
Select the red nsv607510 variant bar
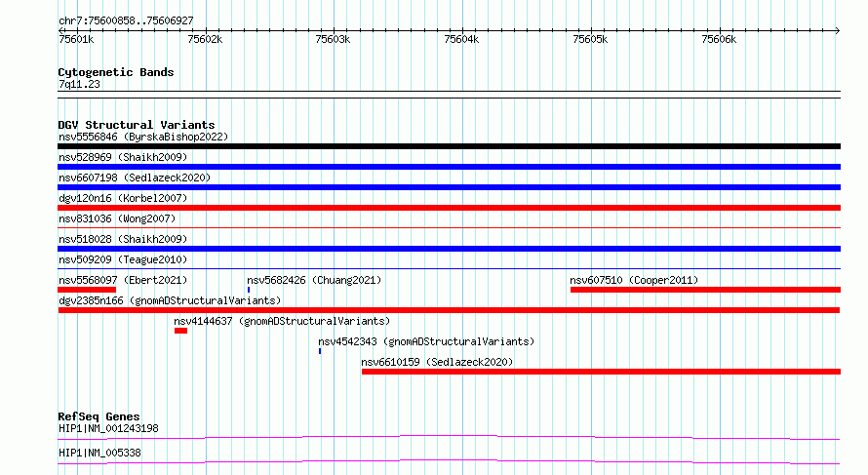pyautogui.click(x=705, y=290)
